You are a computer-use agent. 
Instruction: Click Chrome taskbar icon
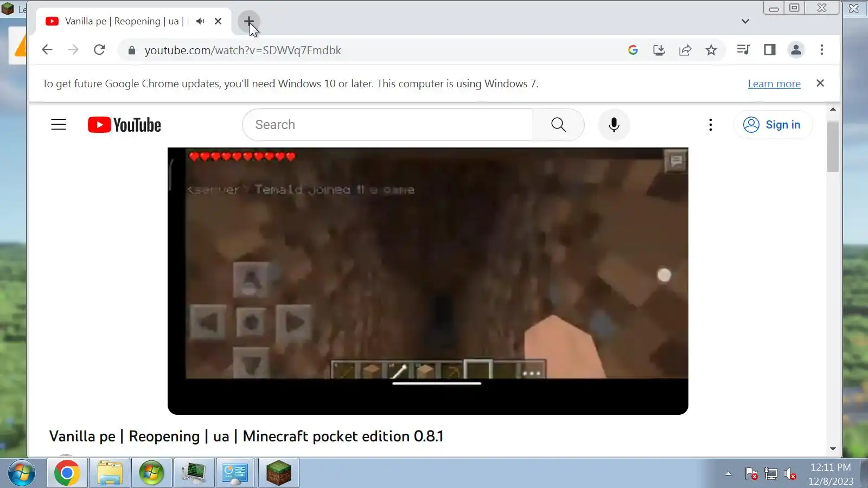67,473
